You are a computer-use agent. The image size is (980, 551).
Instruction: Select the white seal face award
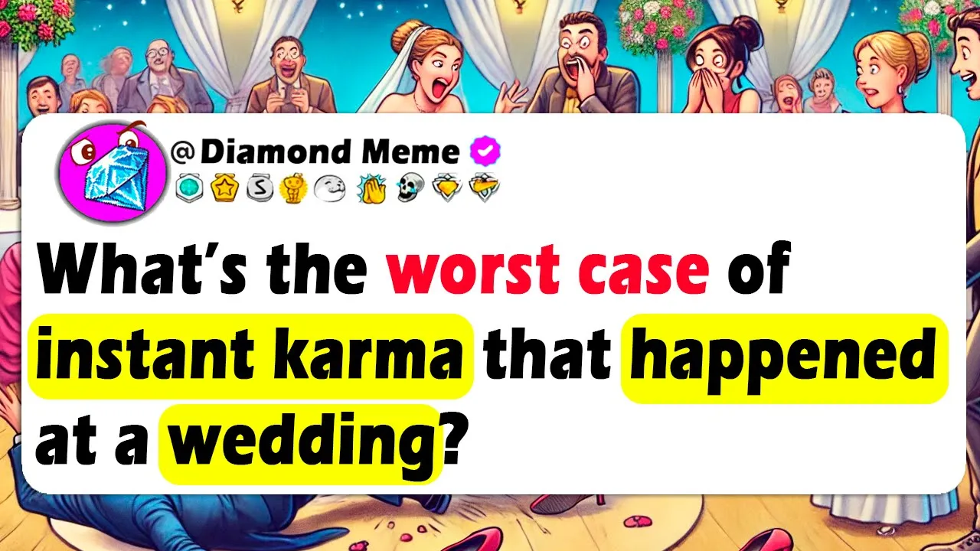331,188
